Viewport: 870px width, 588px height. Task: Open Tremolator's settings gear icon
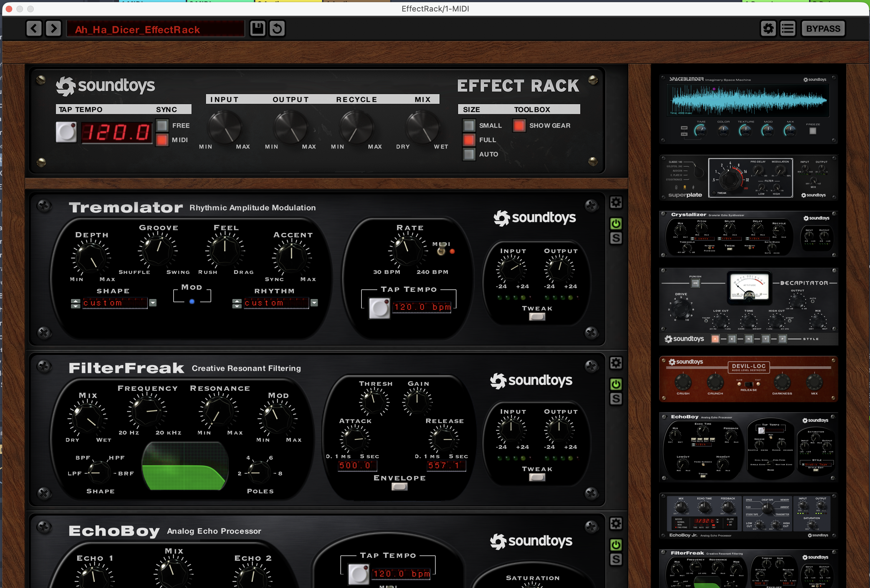pyautogui.click(x=616, y=202)
